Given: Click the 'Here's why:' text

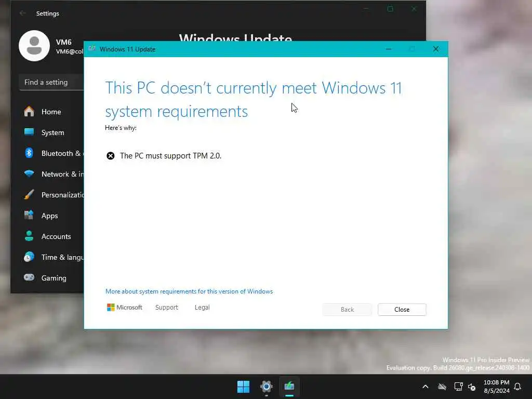Looking at the screenshot, I should tap(121, 128).
